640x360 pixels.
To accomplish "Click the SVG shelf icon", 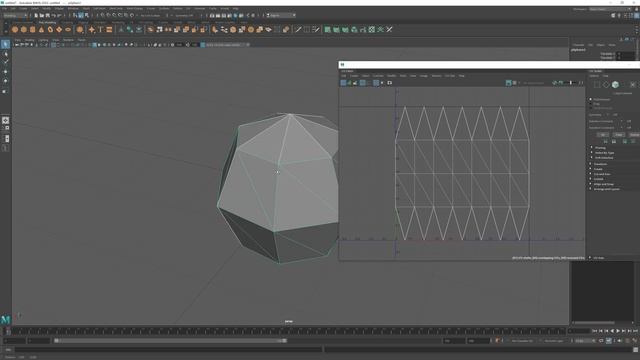I will click(109, 29).
